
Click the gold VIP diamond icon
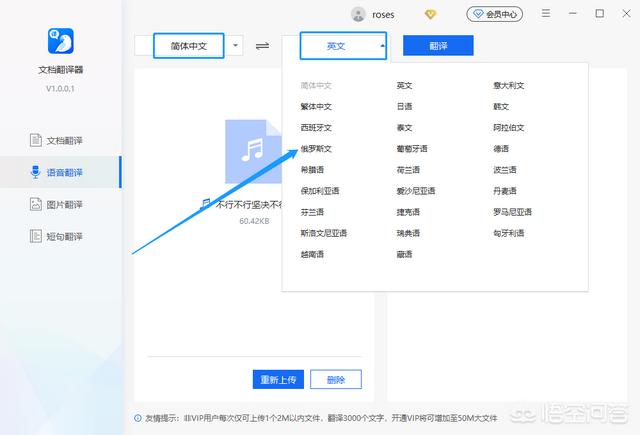pos(431,15)
